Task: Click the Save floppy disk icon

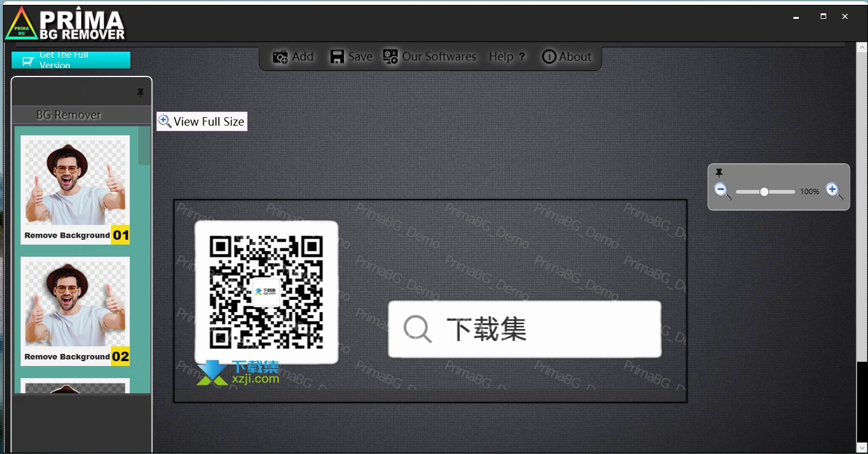Action: coord(337,57)
